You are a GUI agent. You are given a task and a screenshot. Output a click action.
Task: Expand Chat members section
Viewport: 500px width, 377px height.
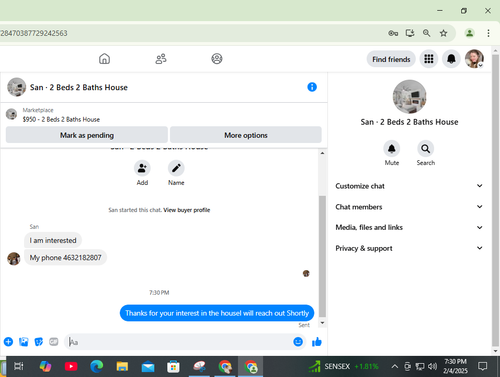(x=409, y=207)
